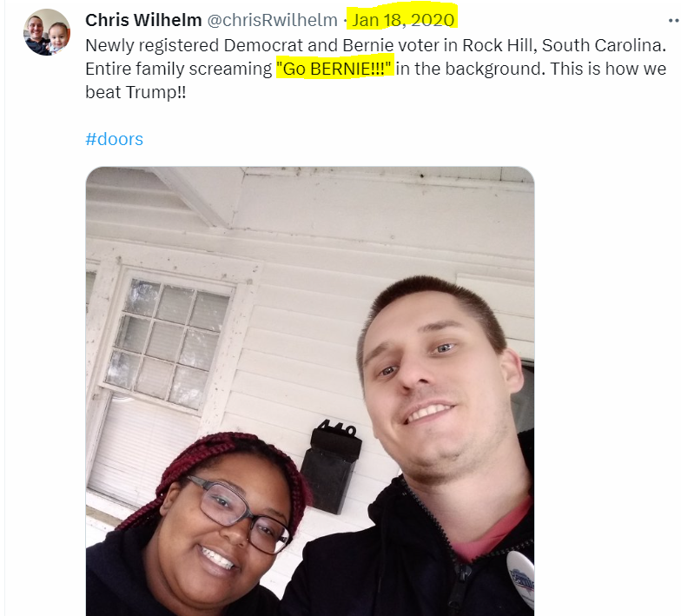
Task: Open the tweet's more options menu
Action: coord(674,21)
